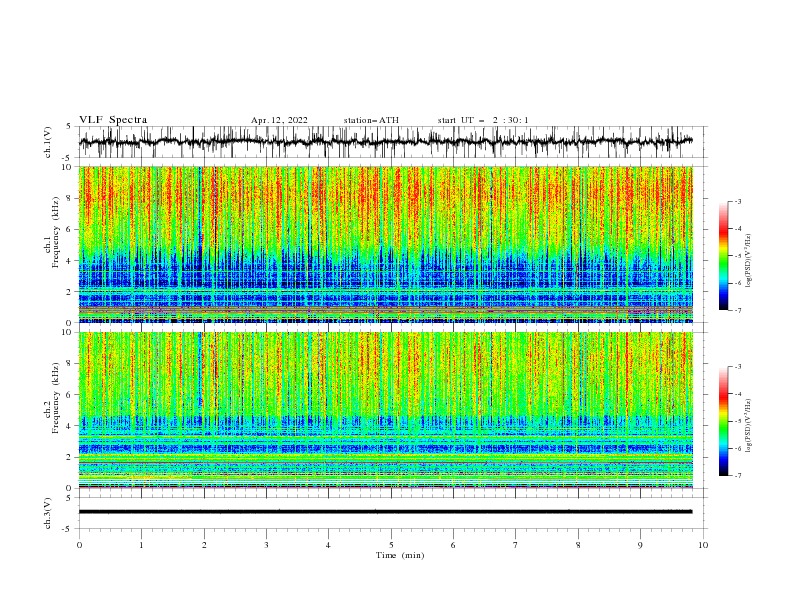This screenshot has height=612, width=792.
Task: Click the "-6" label on ch.1 colorbar
Action: tap(738, 283)
